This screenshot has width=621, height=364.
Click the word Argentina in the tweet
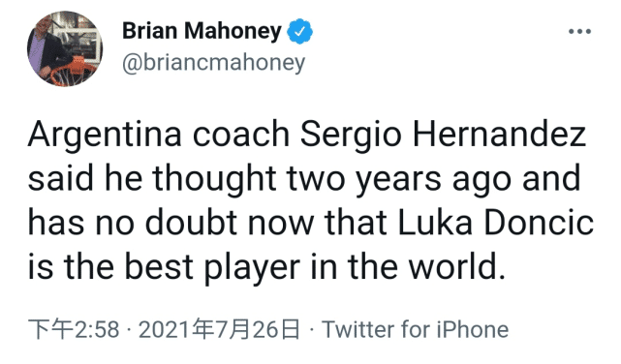pyautogui.click(x=105, y=136)
